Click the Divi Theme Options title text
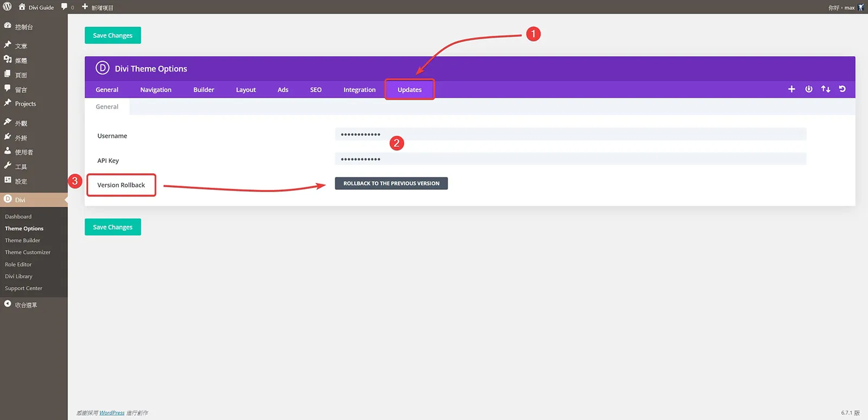The image size is (868, 420). pos(151,69)
